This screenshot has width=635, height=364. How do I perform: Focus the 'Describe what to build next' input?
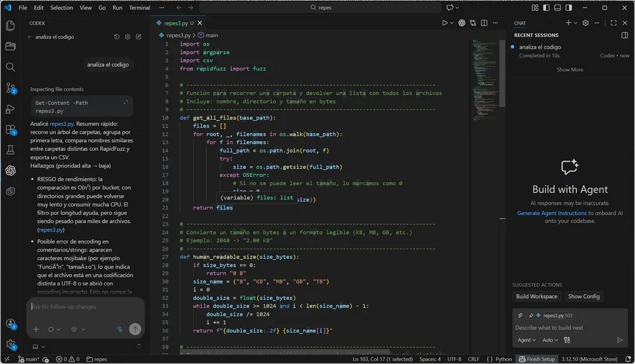[570, 328]
